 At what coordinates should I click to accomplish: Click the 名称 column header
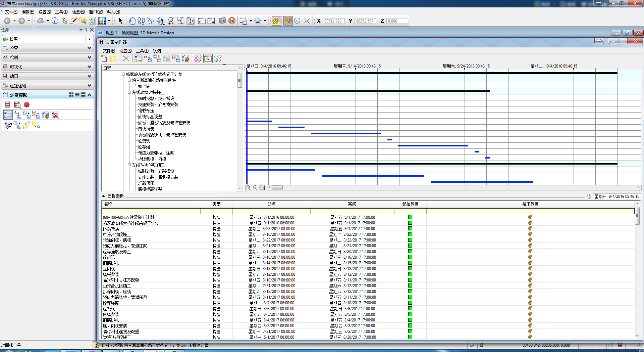coord(108,204)
